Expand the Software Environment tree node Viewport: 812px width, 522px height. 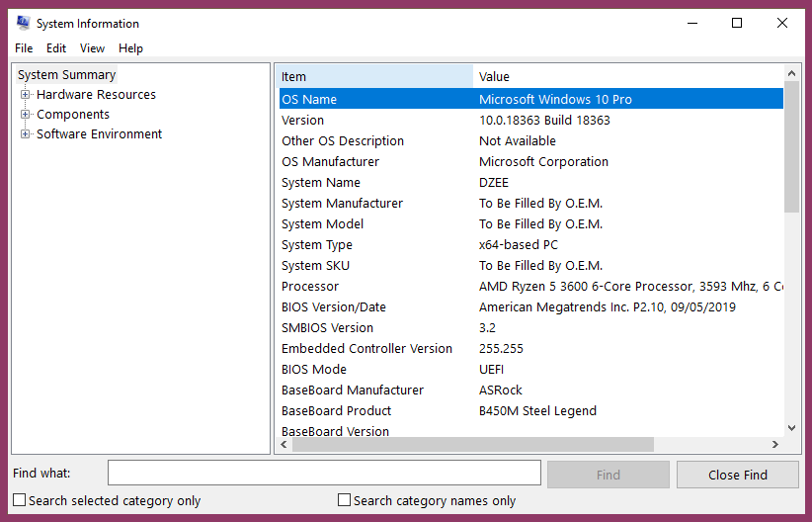[x=26, y=134]
